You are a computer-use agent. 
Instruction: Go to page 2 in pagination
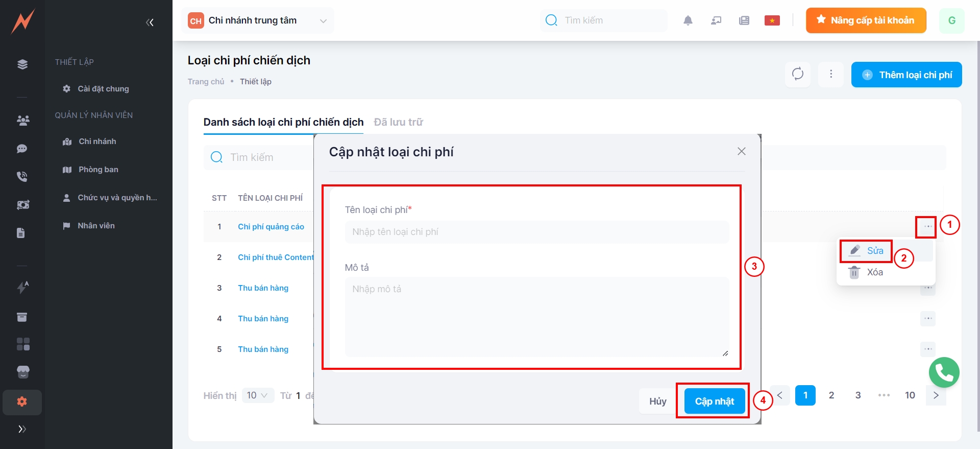(831, 395)
